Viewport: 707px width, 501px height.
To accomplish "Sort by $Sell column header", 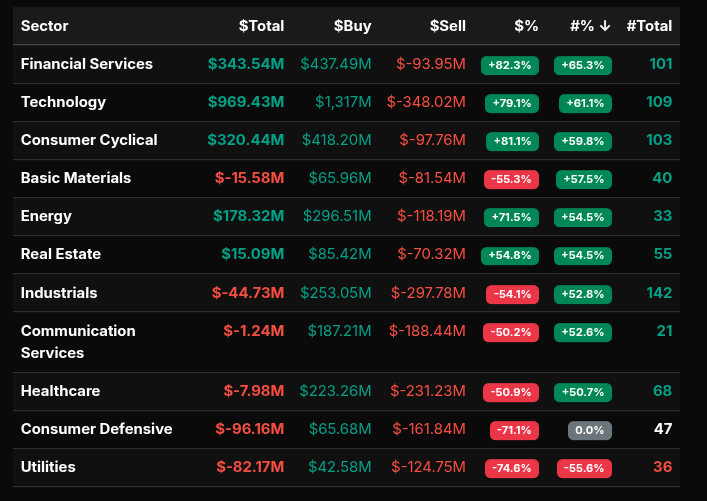I will tap(447, 26).
